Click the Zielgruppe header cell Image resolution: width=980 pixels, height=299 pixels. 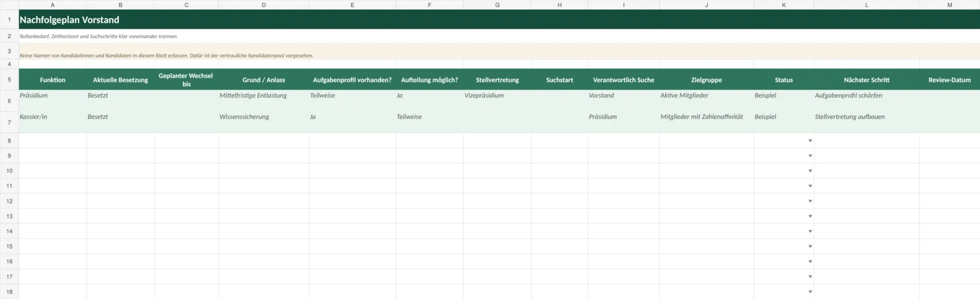(706, 80)
